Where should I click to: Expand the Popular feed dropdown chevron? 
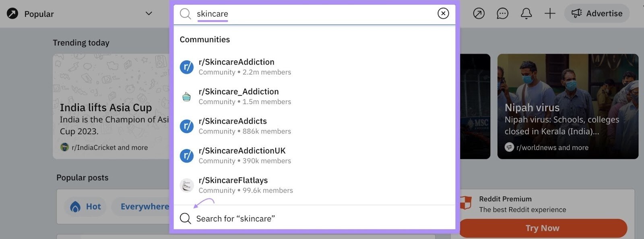[x=149, y=14]
